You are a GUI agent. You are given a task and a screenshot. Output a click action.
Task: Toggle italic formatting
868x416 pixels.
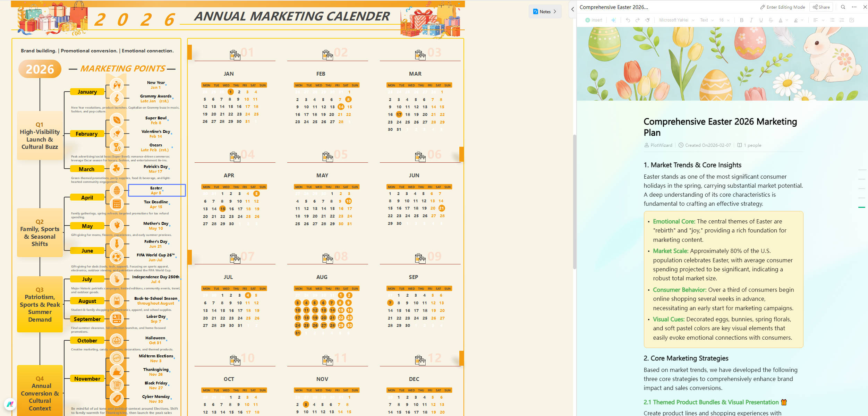click(751, 20)
